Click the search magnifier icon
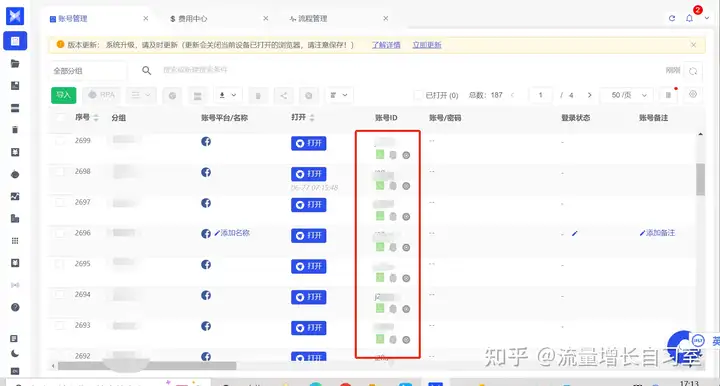Viewport: 720px width, 386px height. click(146, 71)
